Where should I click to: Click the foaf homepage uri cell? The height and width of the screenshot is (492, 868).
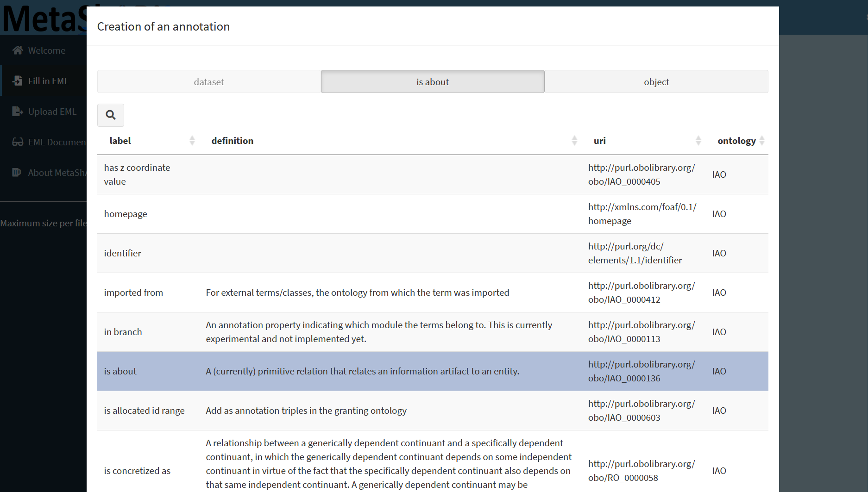click(643, 214)
